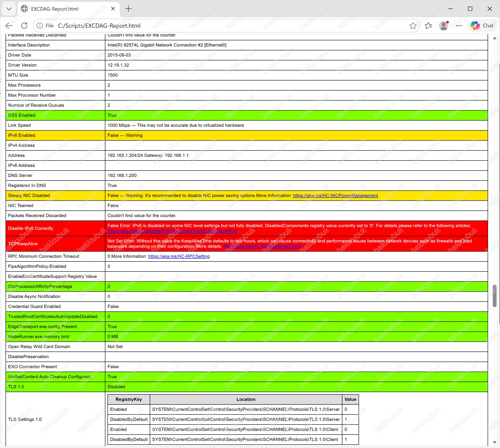Image resolution: width=500 pixels, height=448 pixels.
Task: Open a new browser tab
Action: click(x=128, y=9)
